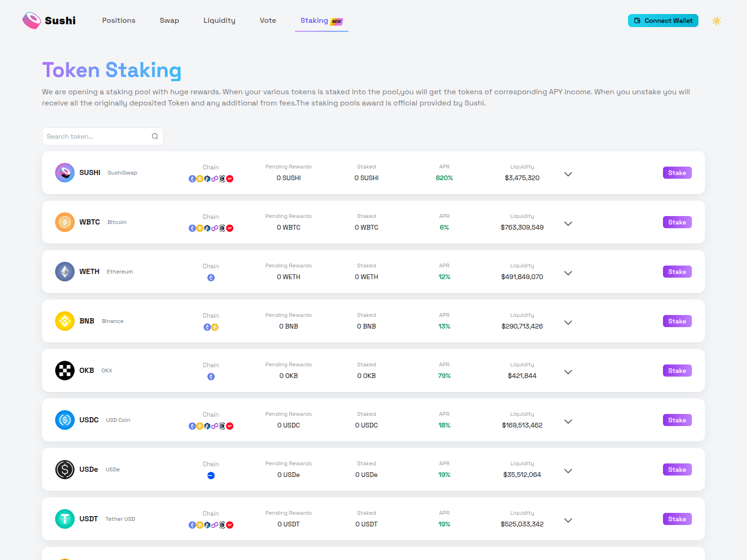Image resolution: width=747 pixels, height=560 pixels.
Task: Click the SUSHI token icon
Action: pos(64,173)
